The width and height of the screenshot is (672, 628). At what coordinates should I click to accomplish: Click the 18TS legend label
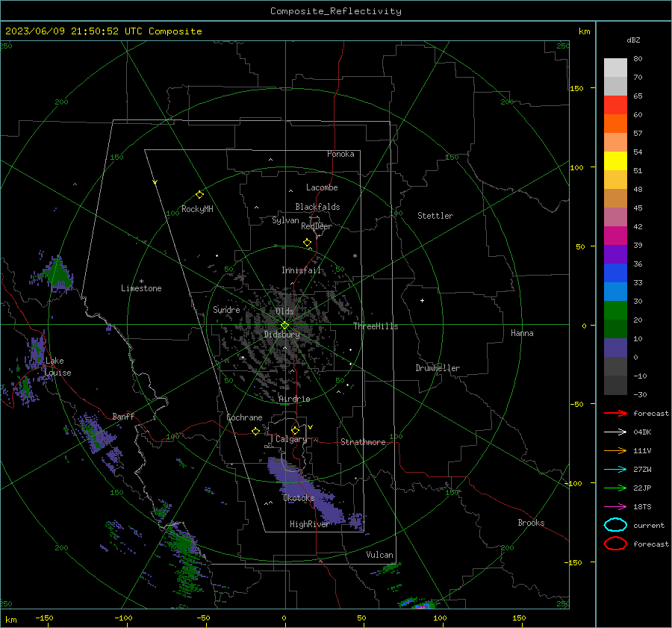tap(642, 507)
